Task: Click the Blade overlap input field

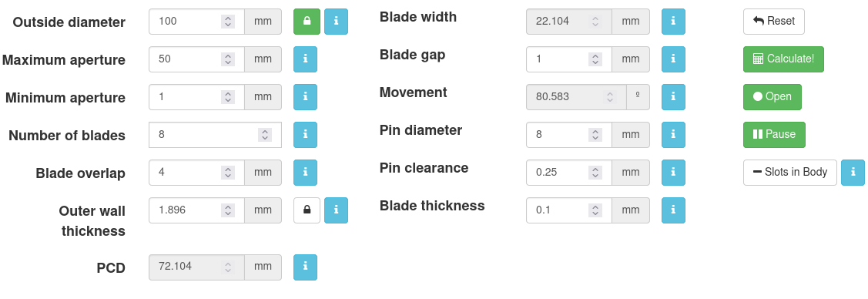Action: 196,172
